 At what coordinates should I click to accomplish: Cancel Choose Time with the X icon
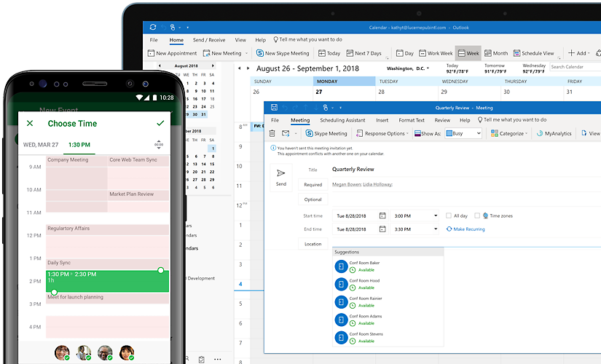click(30, 124)
